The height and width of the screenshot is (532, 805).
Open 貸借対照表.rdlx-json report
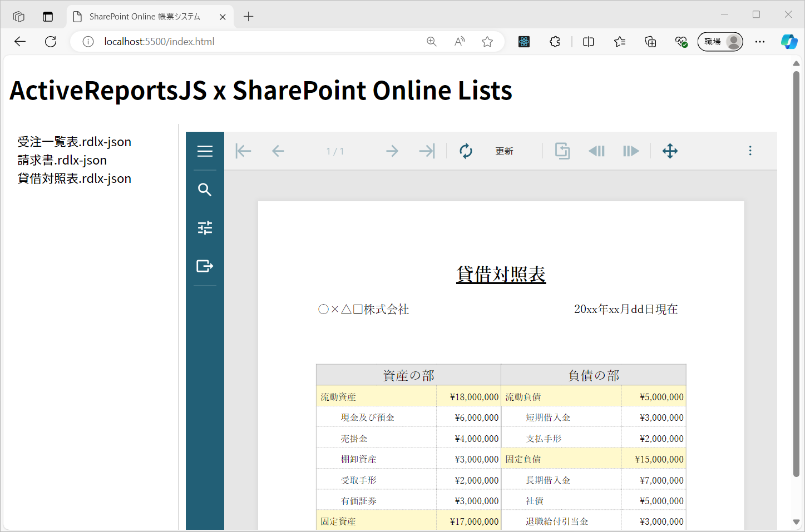point(75,178)
